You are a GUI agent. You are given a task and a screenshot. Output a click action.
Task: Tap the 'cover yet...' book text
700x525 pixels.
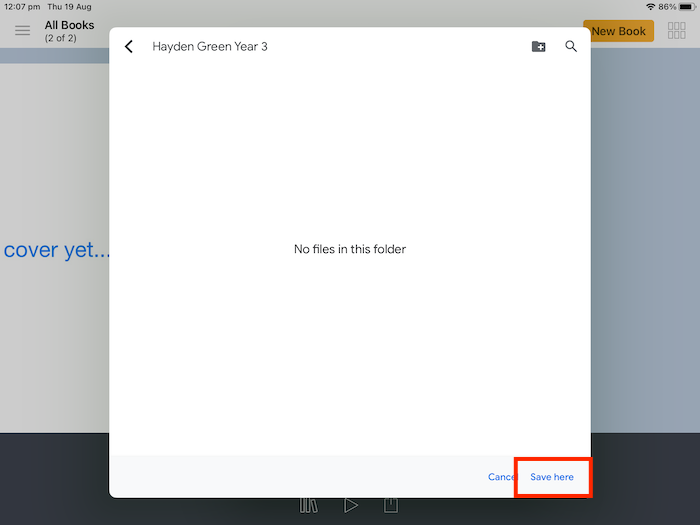(56, 250)
